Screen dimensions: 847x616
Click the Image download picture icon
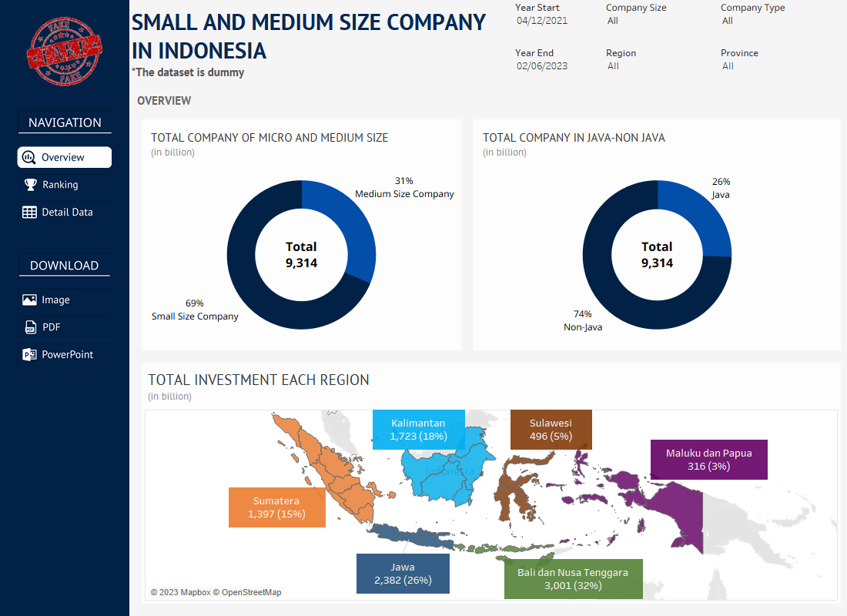coord(29,300)
